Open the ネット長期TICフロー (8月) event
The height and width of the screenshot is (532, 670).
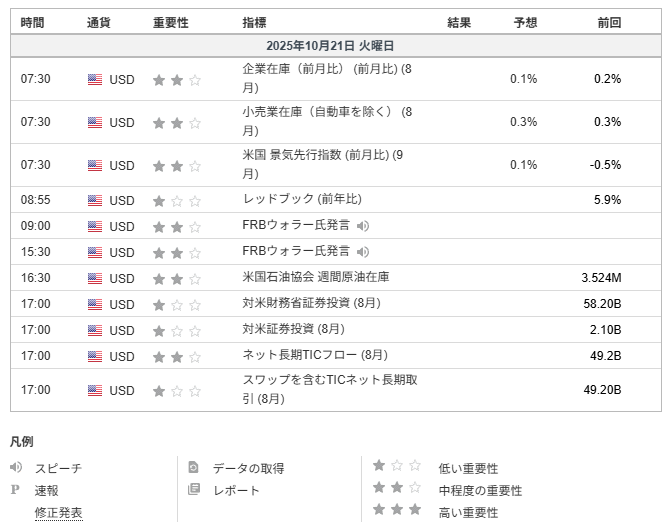pyautogui.click(x=315, y=356)
